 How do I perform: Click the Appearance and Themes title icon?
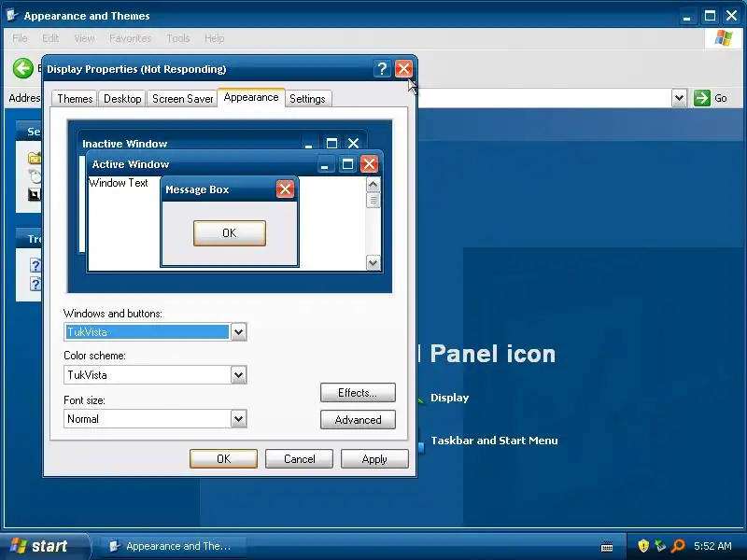tap(12, 15)
